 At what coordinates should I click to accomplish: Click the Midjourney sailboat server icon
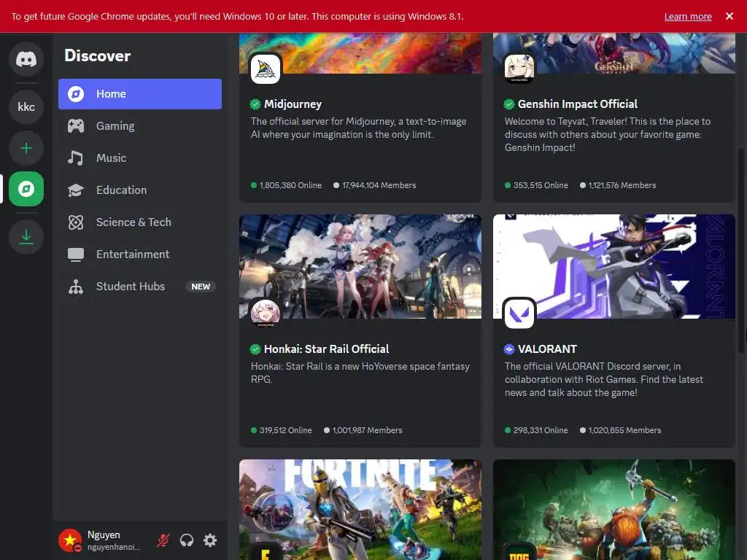266,69
